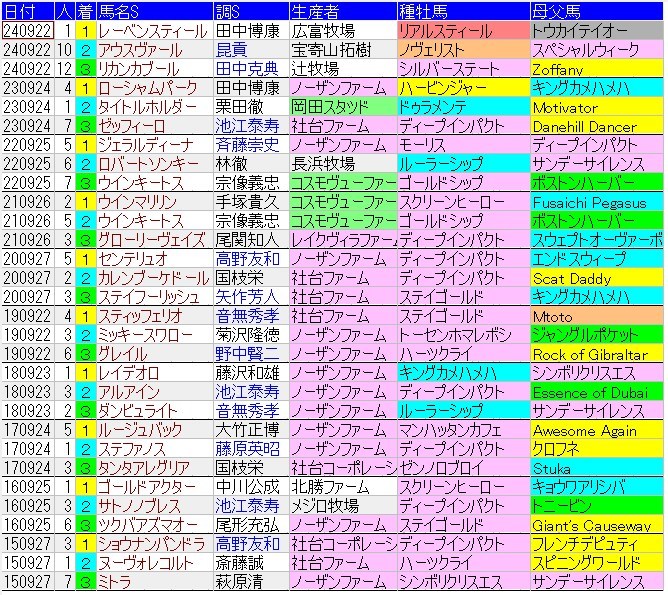Click horse name リカンカブール
Screen dimensions: 668x595
click(139, 69)
